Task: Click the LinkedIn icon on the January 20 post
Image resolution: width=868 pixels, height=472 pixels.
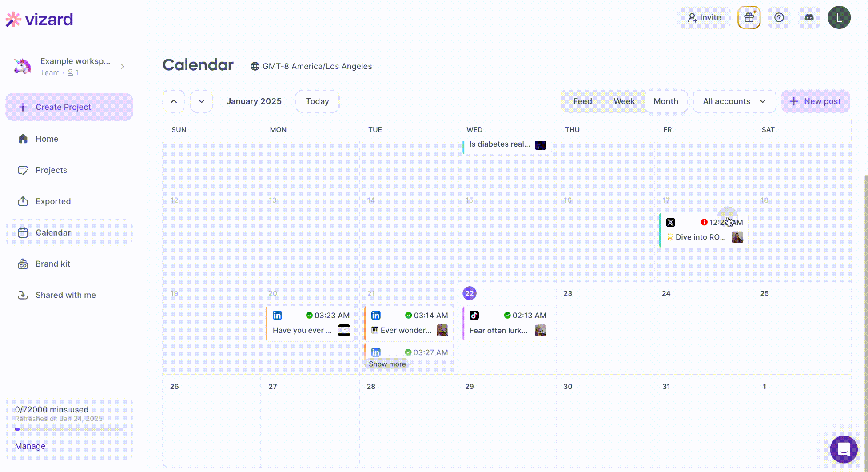Action: [x=277, y=316]
